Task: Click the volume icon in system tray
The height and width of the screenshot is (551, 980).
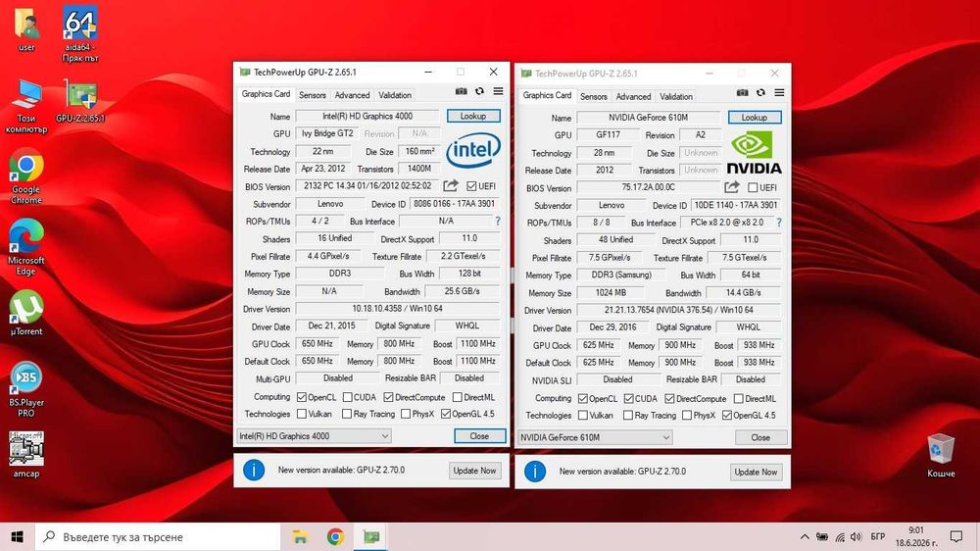Action: (x=857, y=536)
